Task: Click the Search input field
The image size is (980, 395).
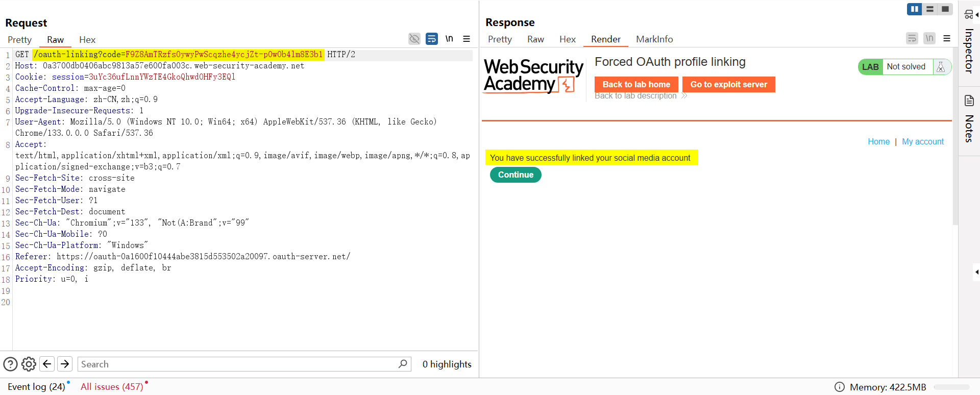Action: tap(237, 364)
